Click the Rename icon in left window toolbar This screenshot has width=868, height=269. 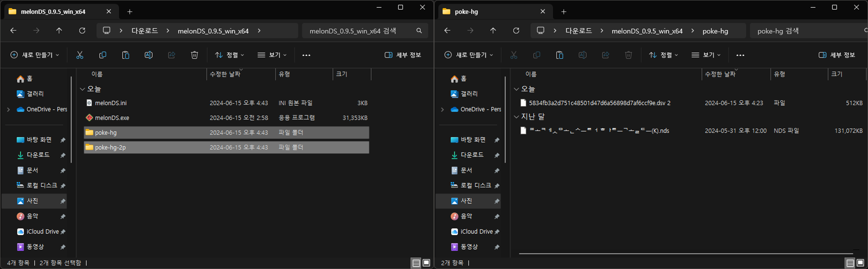click(148, 55)
